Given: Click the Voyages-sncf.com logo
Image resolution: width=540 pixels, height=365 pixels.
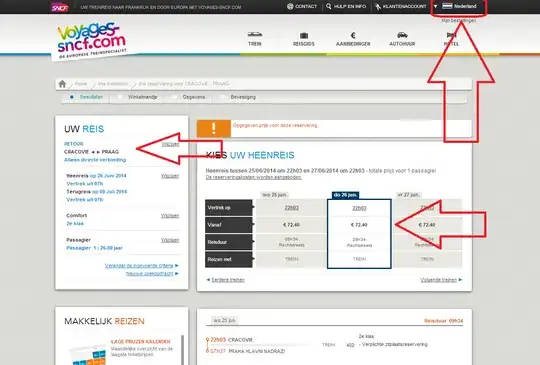Looking at the screenshot, I should click(x=91, y=40).
